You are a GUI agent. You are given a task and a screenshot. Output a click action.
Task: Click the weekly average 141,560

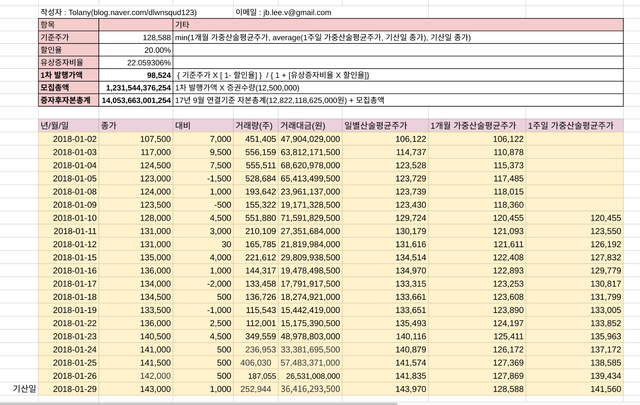tap(575, 389)
